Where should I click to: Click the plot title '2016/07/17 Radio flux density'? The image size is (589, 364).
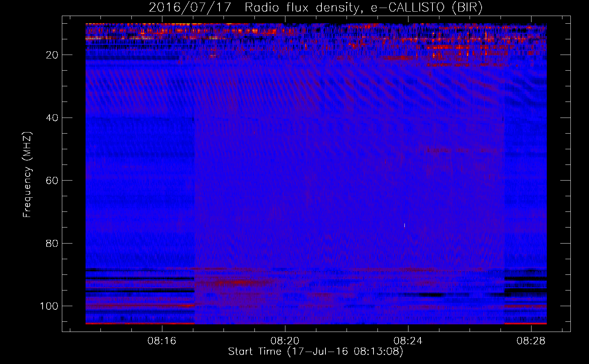pyautogui.click(x=316, y=7)
